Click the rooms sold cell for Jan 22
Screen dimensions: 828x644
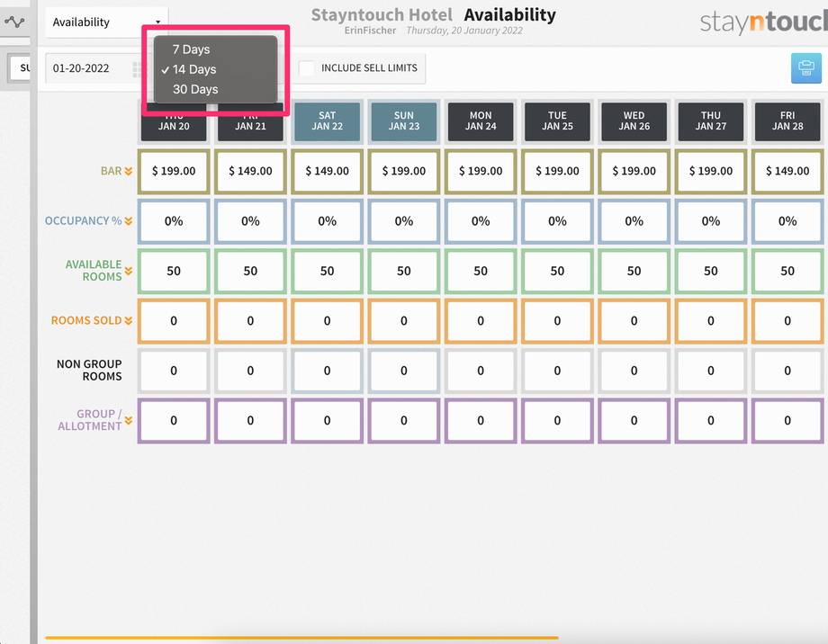[327, 321]
